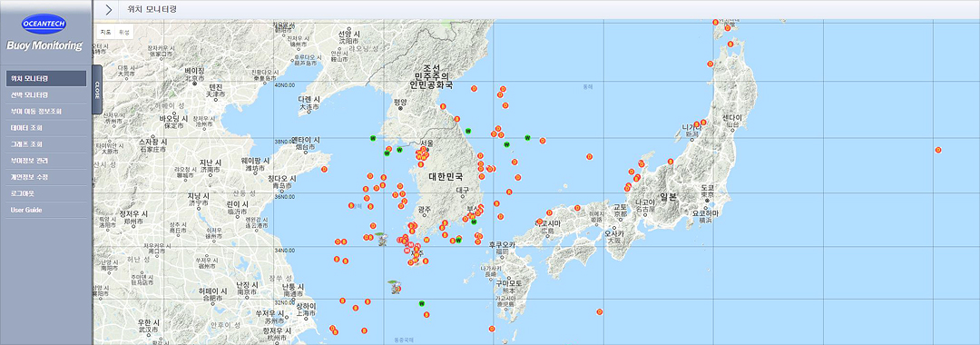Click the Buoy Monitoring title in the sidebar

click(44, 45)
